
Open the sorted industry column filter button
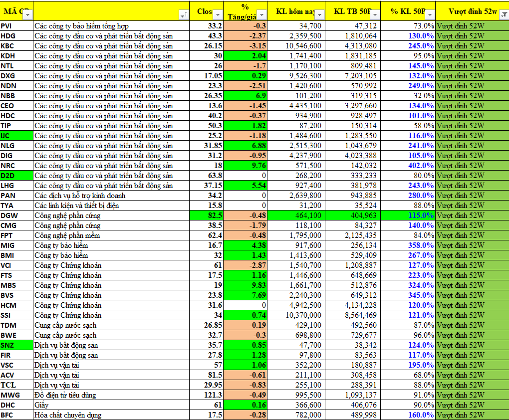(184, 15)
